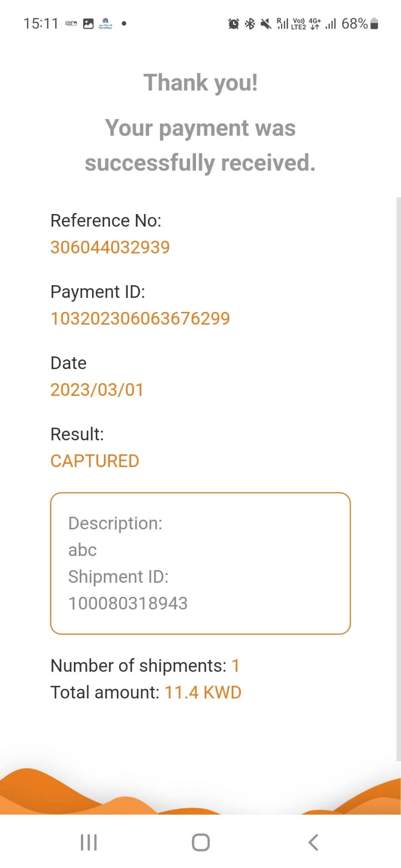Image resolution: width=401 pixels, height=868 pixels.
Task: Tap the date value 2023/03/01
Action: (97, 389)
